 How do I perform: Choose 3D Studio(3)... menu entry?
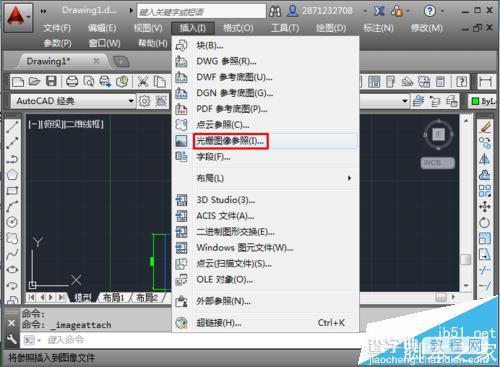pos(265,200)
